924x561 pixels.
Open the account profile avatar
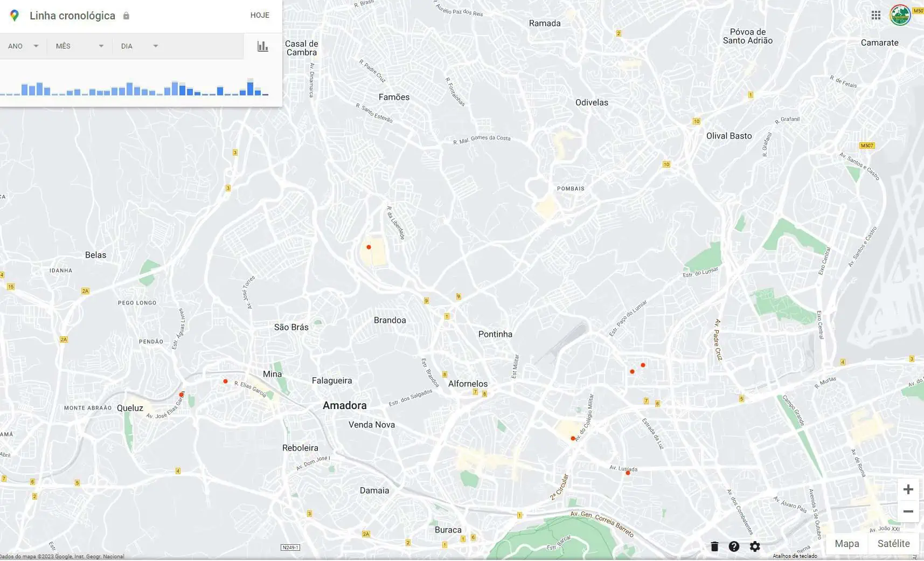[900, 15]
